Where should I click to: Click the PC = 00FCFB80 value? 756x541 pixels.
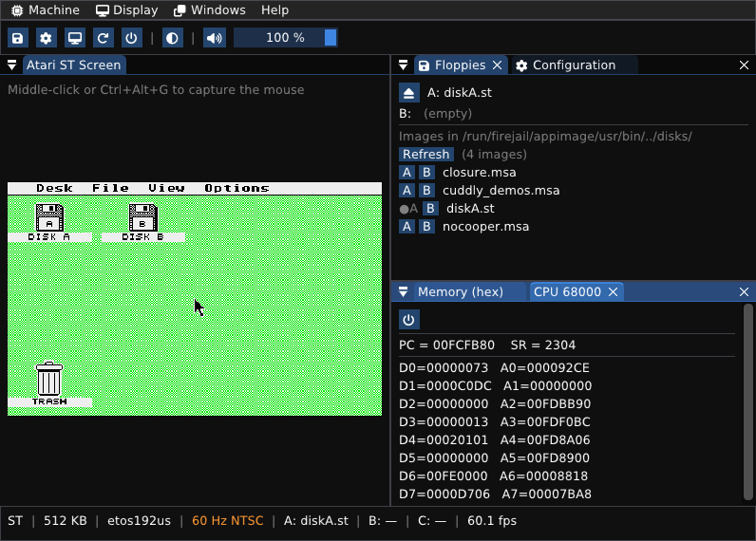tap(446, 345)
